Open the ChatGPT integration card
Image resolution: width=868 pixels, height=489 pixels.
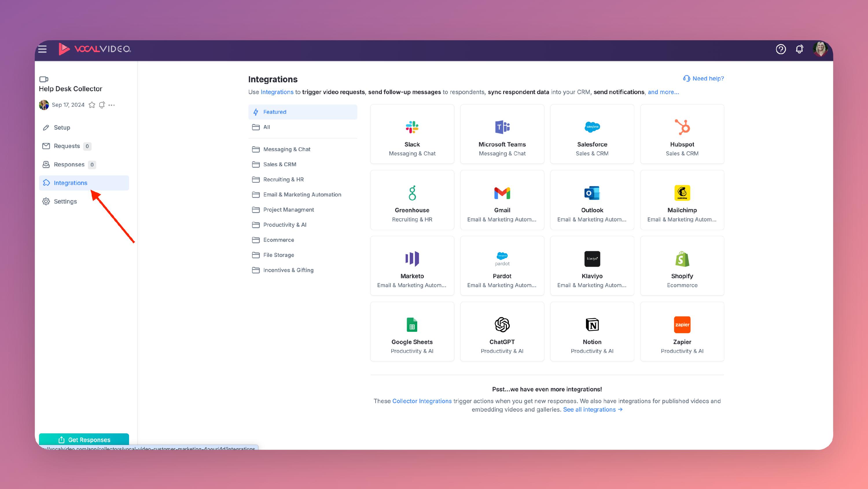(x=502, y=332)
